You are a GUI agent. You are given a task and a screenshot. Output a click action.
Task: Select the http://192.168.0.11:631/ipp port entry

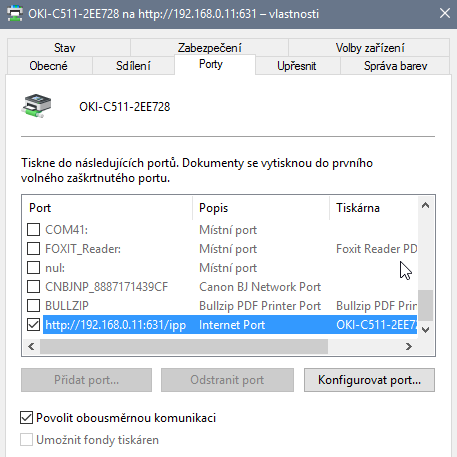(115, 325)
